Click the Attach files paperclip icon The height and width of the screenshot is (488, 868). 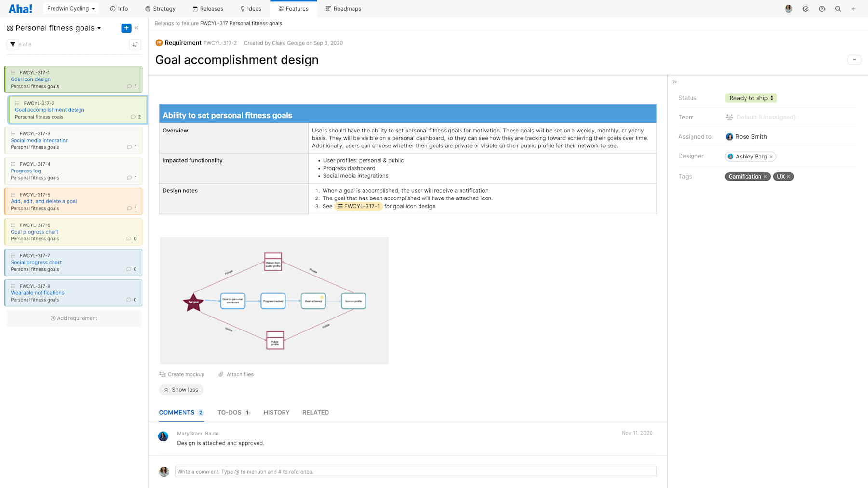tap(220, 374)
